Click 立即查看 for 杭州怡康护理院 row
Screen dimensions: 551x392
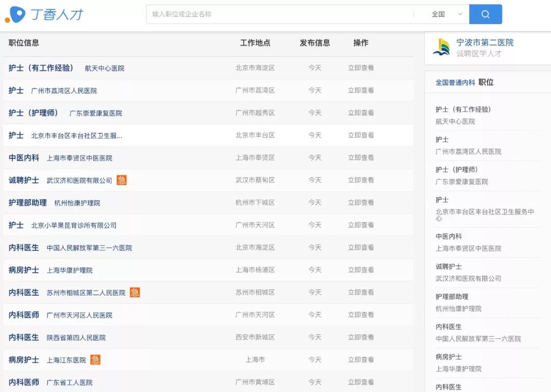click(361, 203)
